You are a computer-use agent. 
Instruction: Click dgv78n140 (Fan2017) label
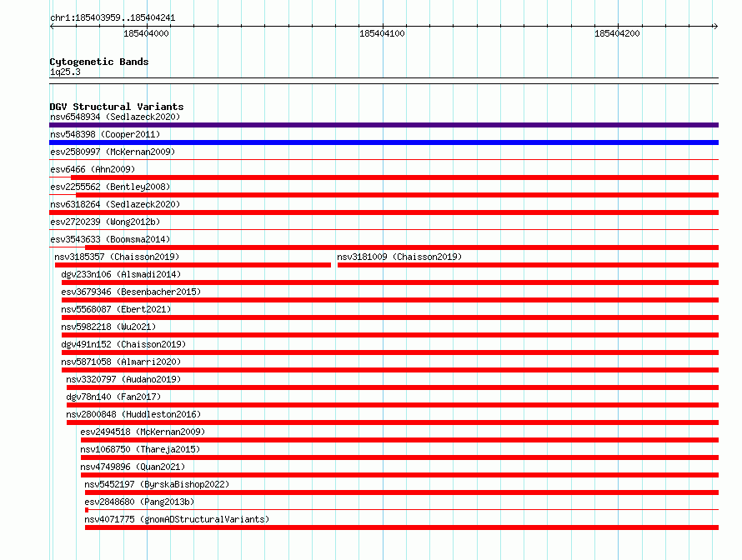(x=113, y=397)
